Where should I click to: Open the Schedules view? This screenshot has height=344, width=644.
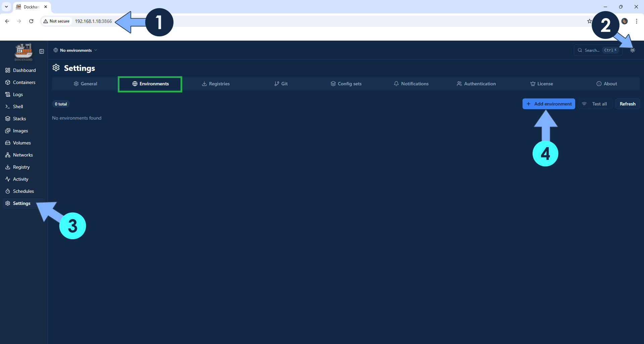tap(23, 191)
